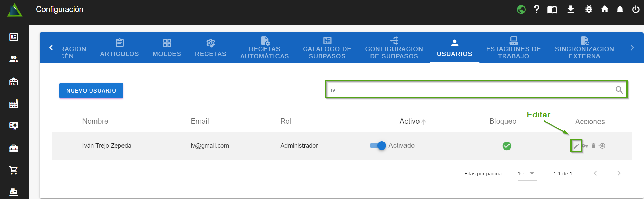Click the lock reset icon in Acciones
The height and width of the screenshot is (199, 644).
pos(602,146)
